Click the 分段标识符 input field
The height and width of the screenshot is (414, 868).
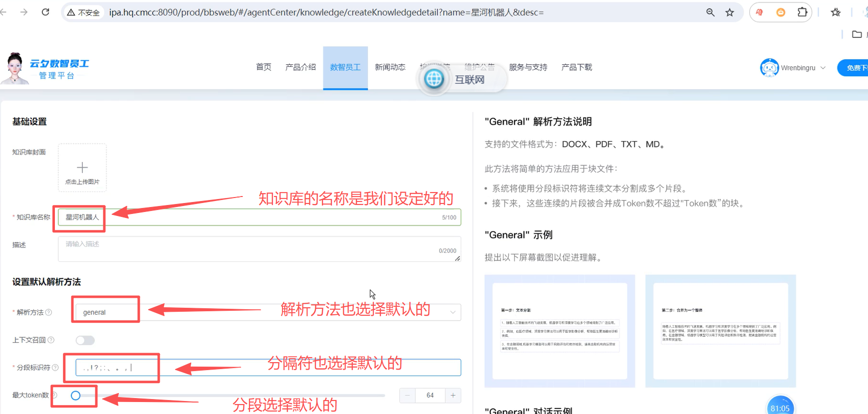pos(268,368)
